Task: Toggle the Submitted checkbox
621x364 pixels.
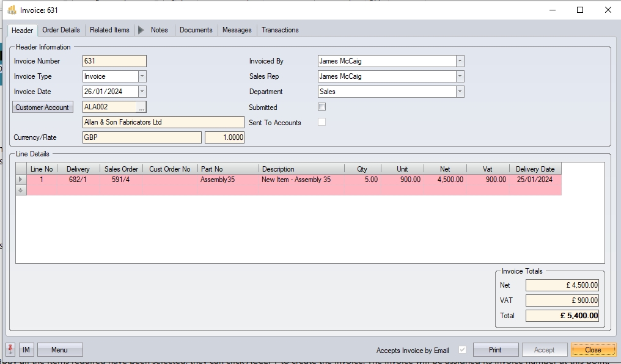Action: click(x=322, y=107)
